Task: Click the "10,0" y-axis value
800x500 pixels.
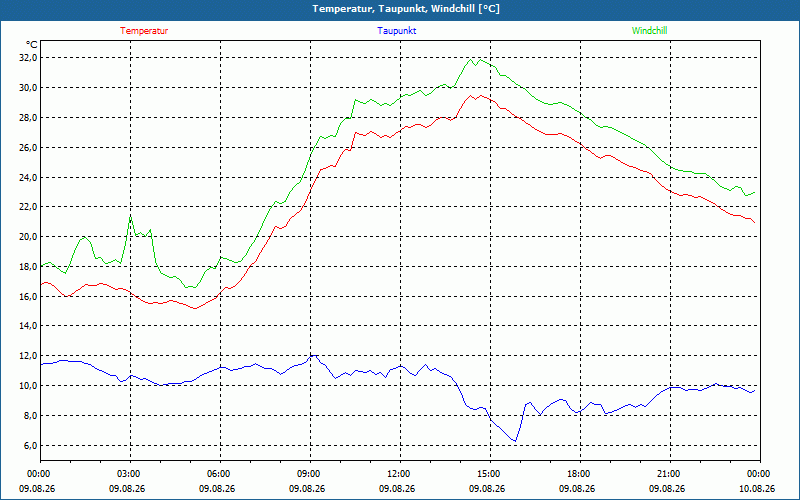Action: [x=29, y=386]
